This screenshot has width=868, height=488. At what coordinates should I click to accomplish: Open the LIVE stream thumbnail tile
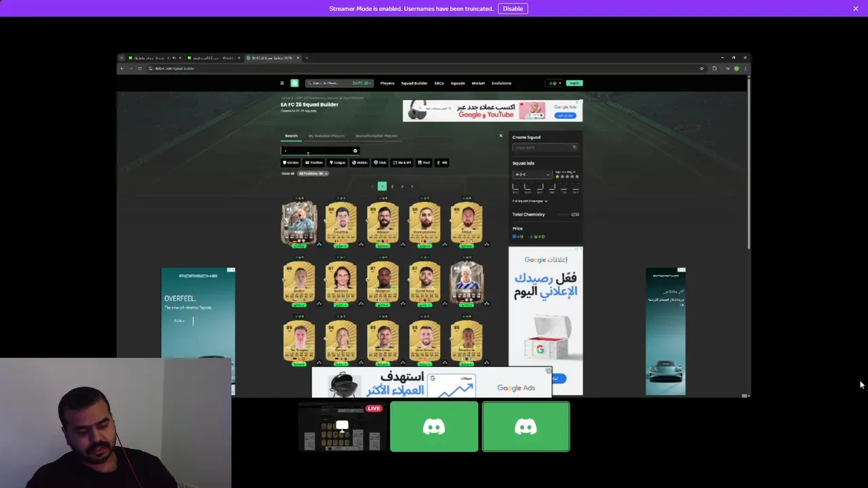[x=342, y=426]
